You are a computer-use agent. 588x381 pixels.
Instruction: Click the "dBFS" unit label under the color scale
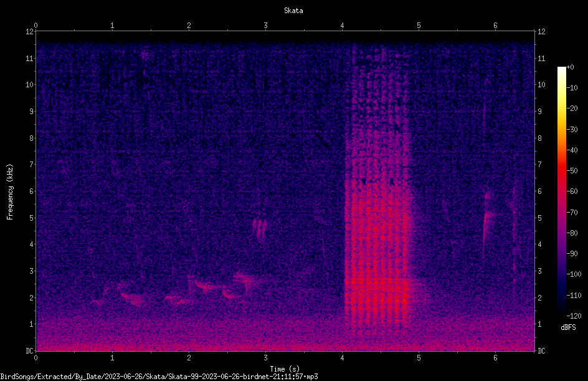568,327
